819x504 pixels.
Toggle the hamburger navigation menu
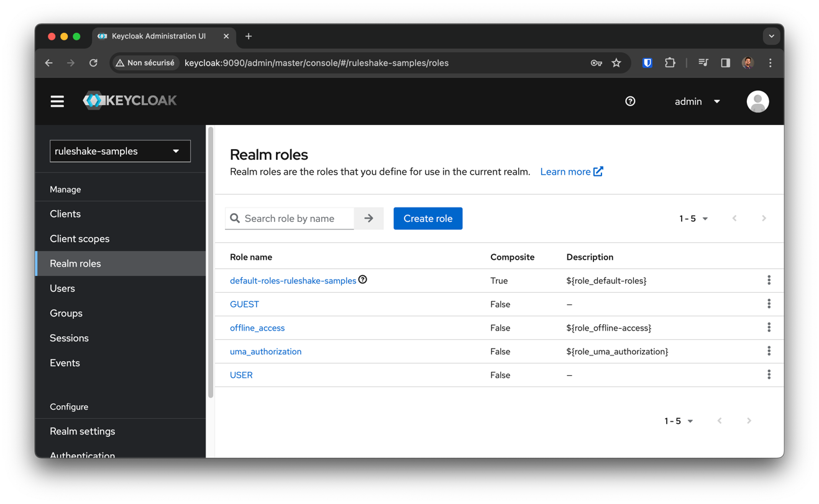coord(57,101)
